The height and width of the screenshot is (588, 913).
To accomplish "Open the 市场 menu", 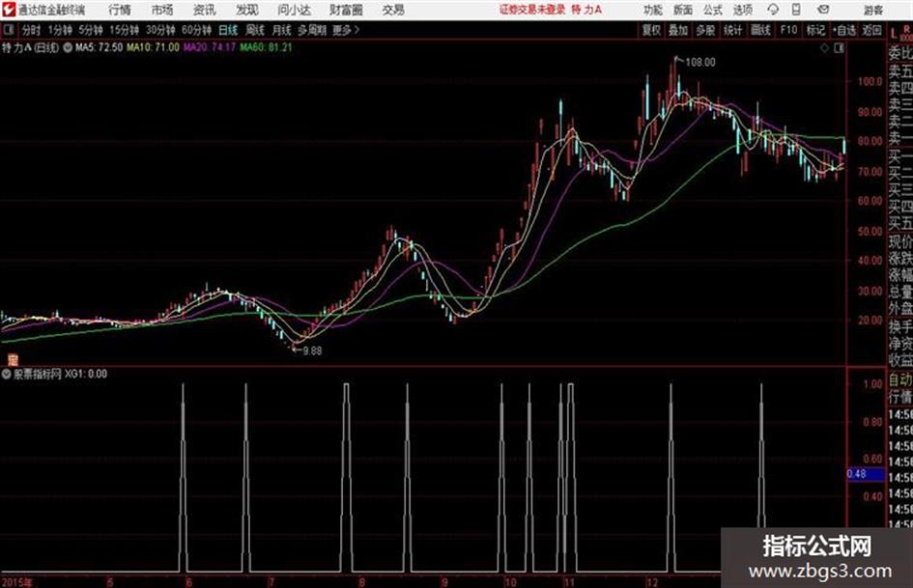I will click(x=162, y=10).
